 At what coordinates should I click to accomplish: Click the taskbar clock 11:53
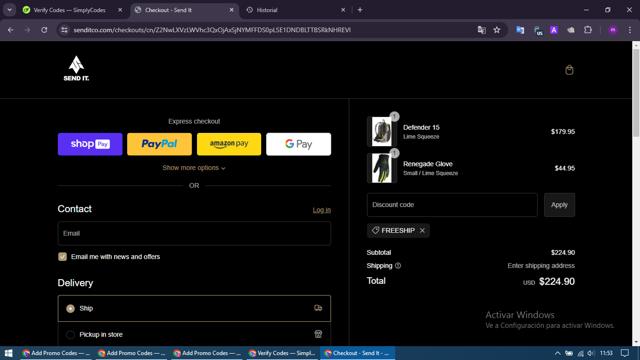point(606,353)
